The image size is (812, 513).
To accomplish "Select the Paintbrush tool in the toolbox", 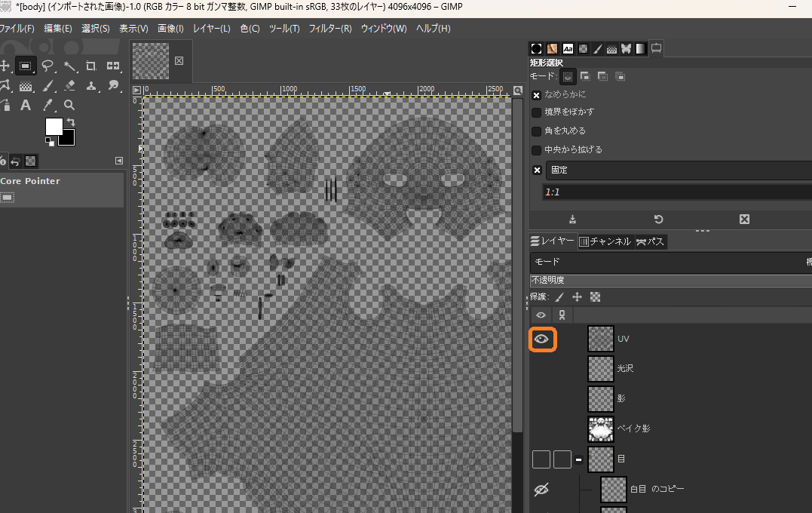I will (x=47, y=86).
